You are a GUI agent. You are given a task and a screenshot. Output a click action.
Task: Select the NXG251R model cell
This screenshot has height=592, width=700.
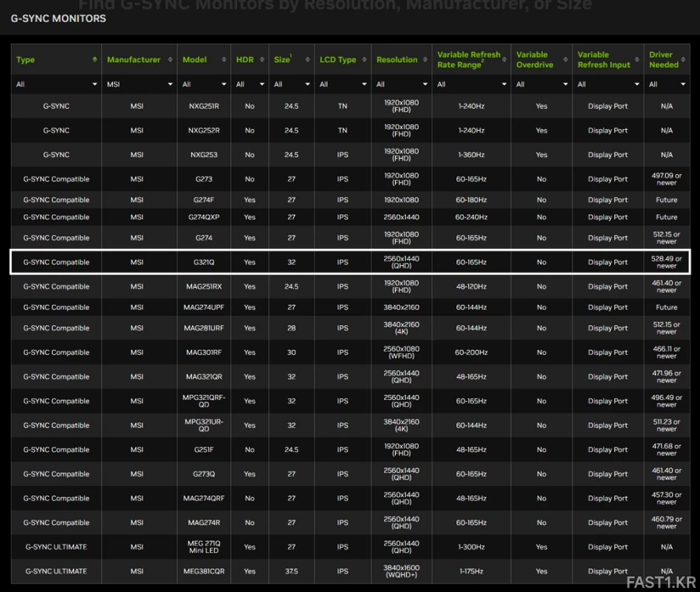tap(204, 107)
